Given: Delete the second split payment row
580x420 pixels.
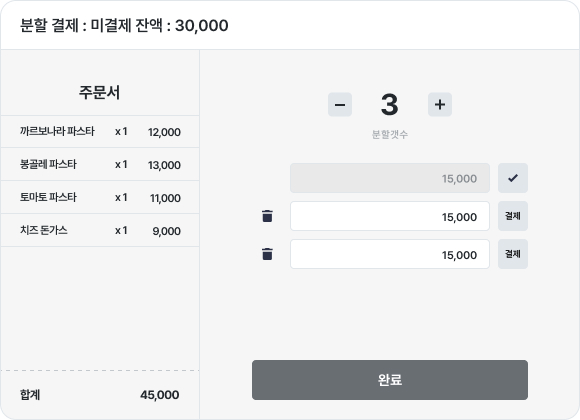Looking at the screenshot, I should click(267, 216).
